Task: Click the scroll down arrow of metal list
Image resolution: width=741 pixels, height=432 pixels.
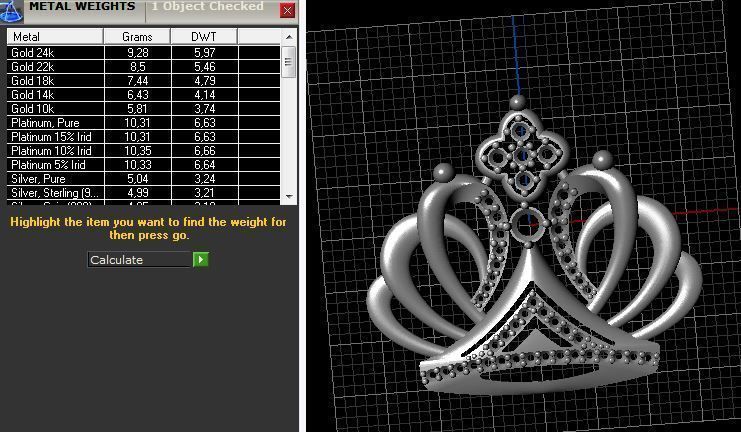Action: coord(289,196)
